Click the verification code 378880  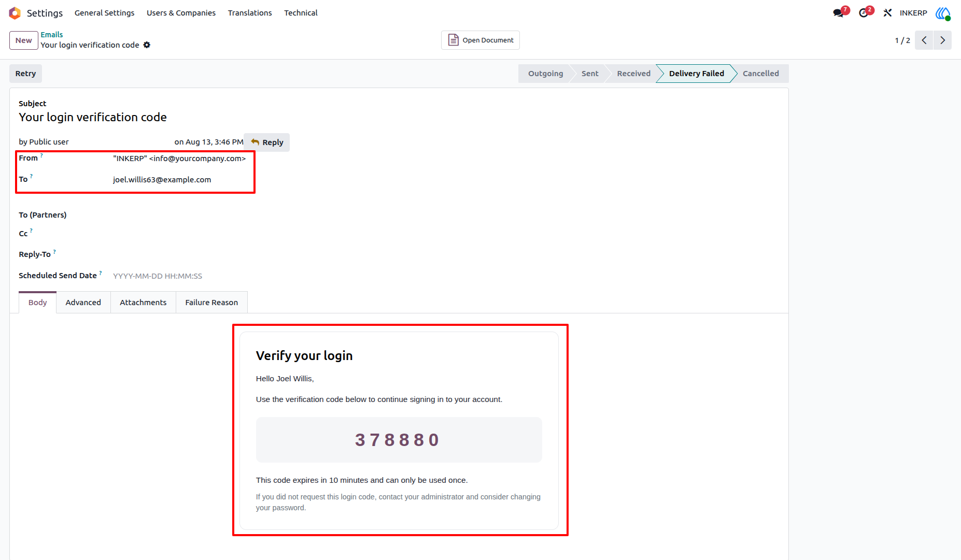point(398,440)
